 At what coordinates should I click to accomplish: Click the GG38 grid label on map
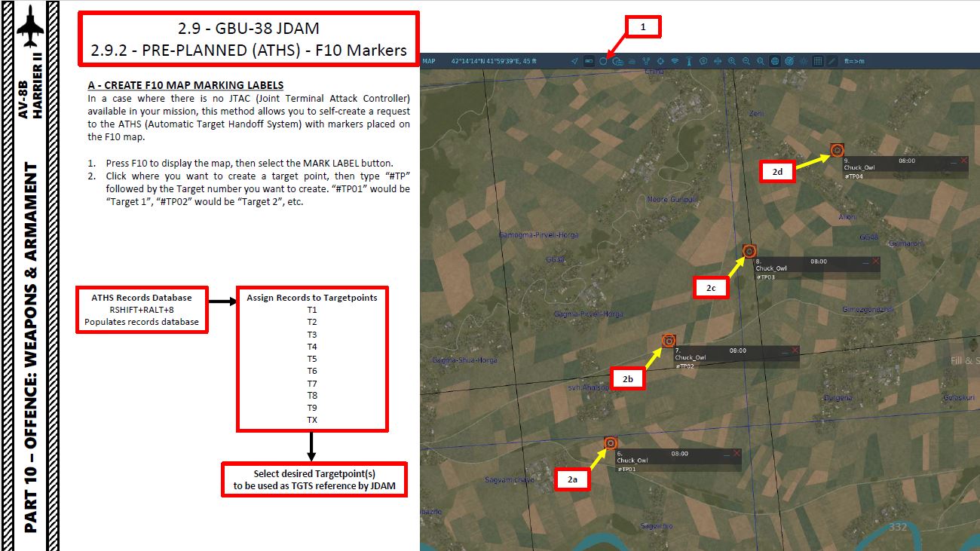555,259
